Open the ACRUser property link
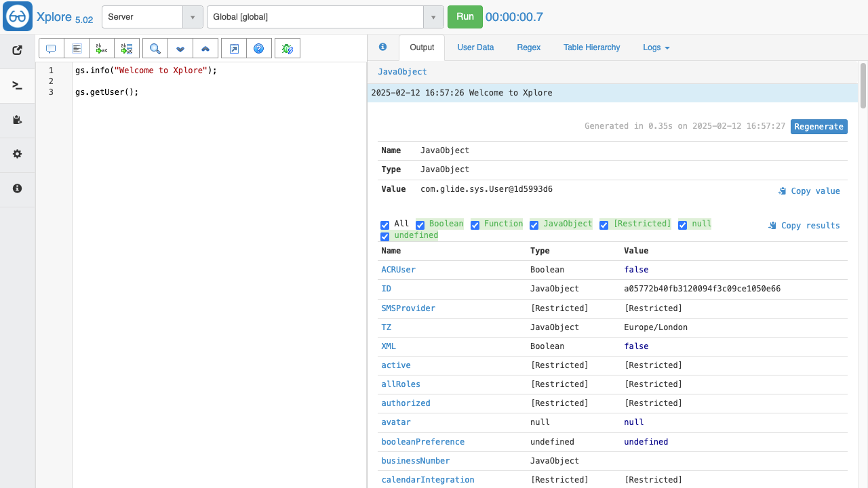The height and width of the screenshot is (488, 868). [399, 270]
